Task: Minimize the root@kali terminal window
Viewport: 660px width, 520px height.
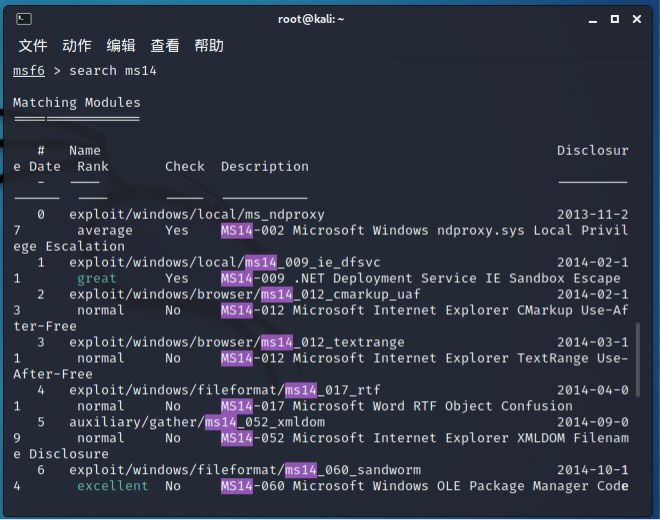Action: pos(593,20)
